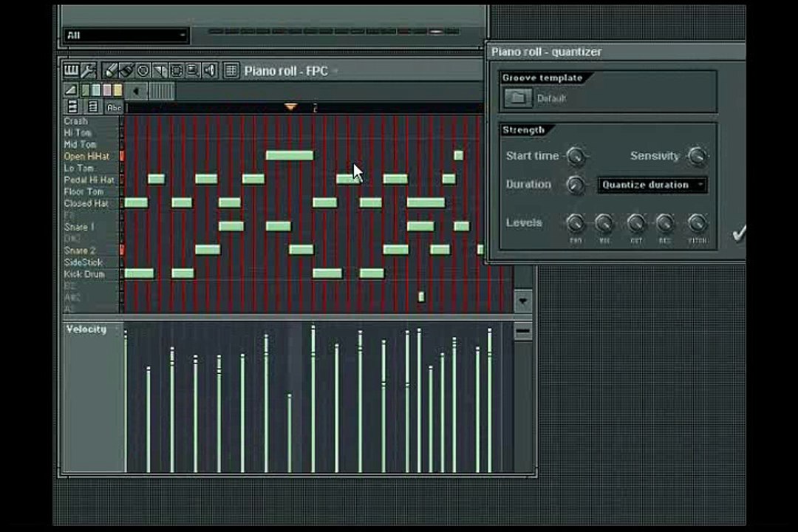Select the slice tool in the toolbar
The height and width of the screenshot is (532, 798).
click(160, 71)
